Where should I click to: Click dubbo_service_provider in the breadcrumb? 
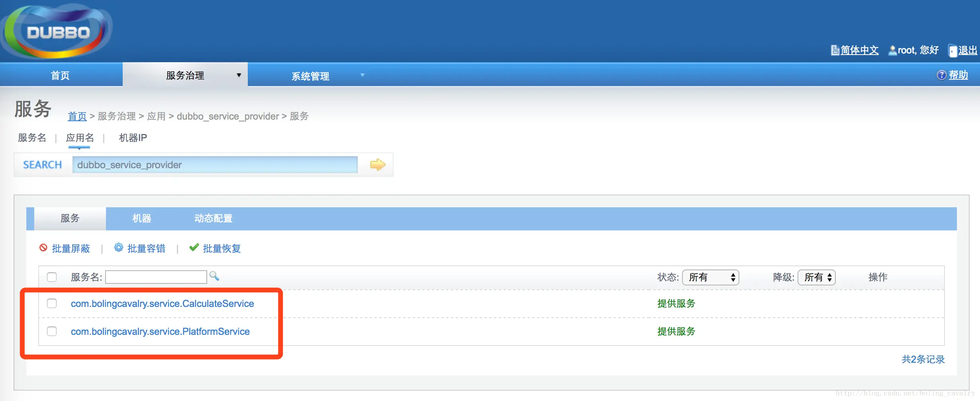point(228,116)
